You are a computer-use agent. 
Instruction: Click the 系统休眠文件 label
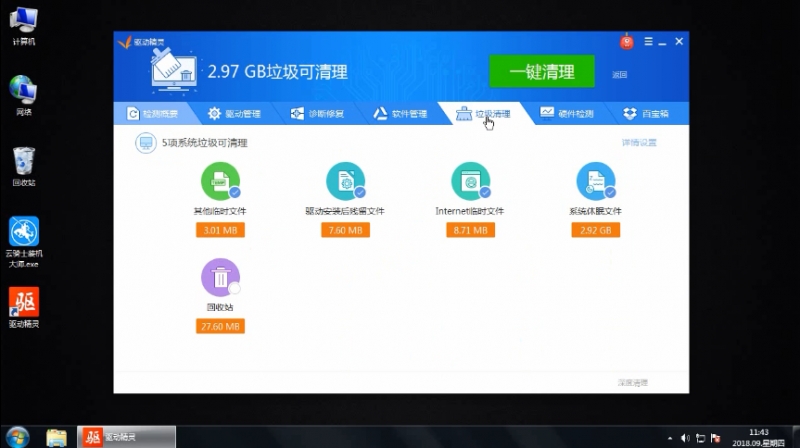(x=595, y=211)
